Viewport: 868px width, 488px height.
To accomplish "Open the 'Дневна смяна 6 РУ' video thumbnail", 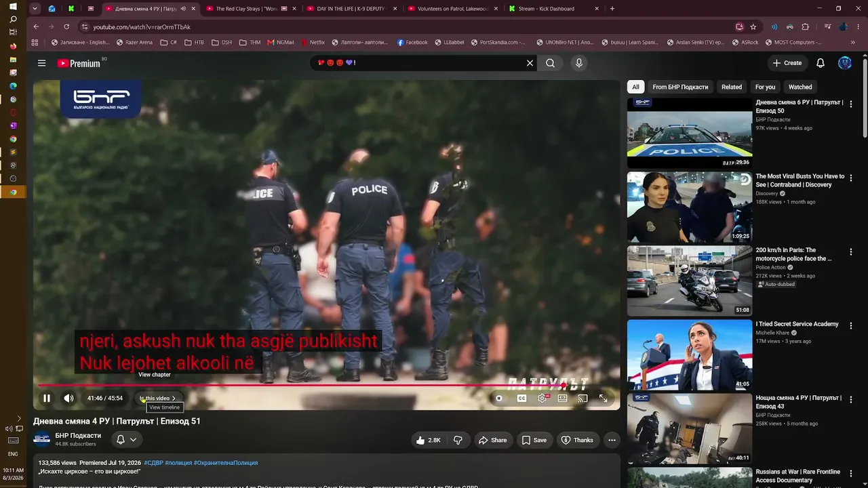I will coord(690,134).
